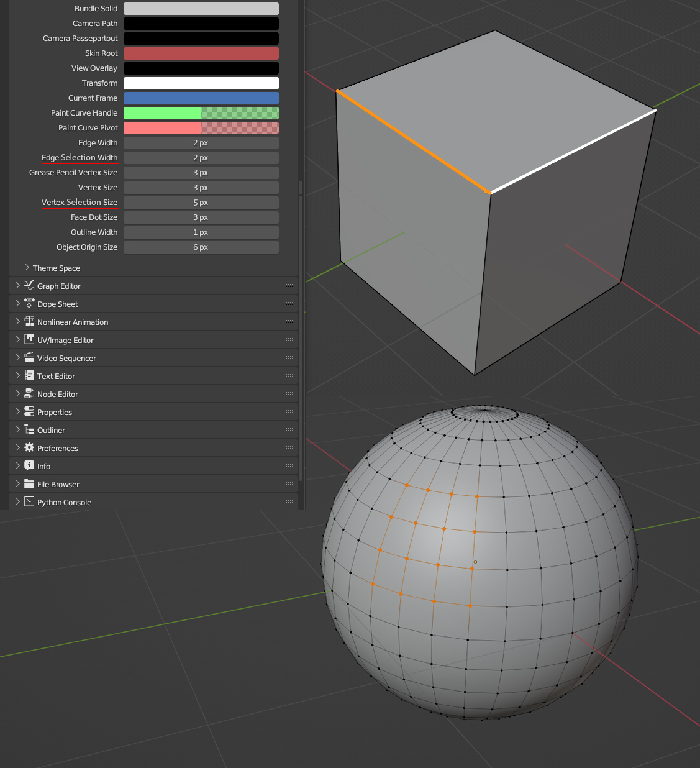Click the Video Sequencer clapperboard icon
Viewport: 700px width, 768px height.
click(29, 357)
